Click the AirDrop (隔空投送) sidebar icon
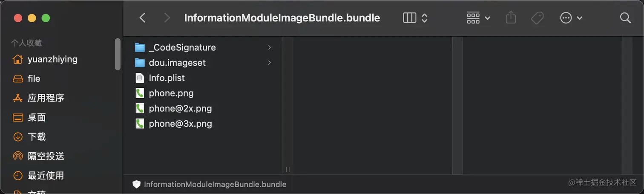This screenshot has height=194, width=644. point(17,156)
